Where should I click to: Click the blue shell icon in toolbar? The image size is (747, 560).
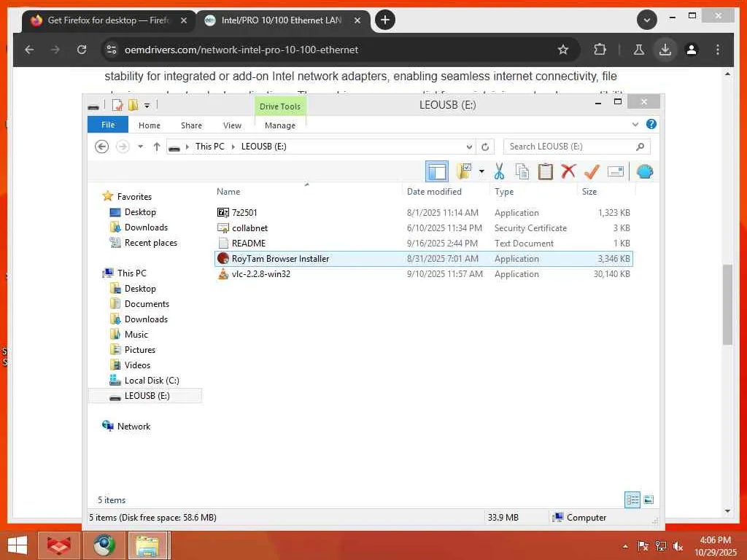pyautogui.click(x=645, y=171)
